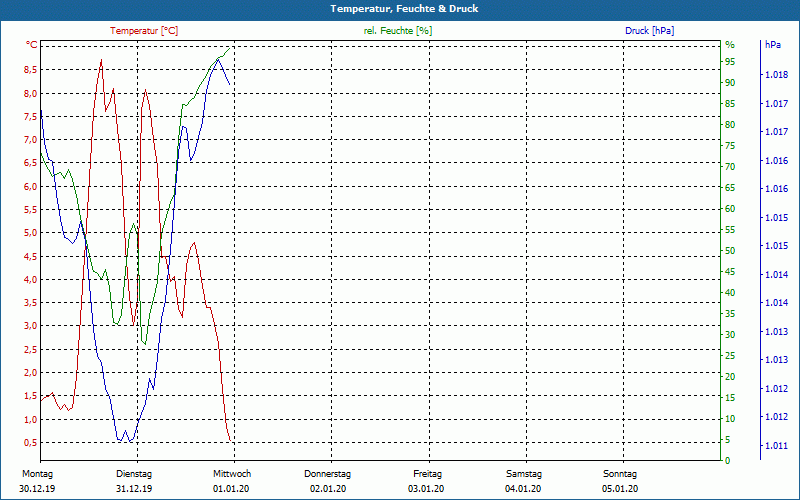Click the '4,0' temperature tick value

[31, 280]
